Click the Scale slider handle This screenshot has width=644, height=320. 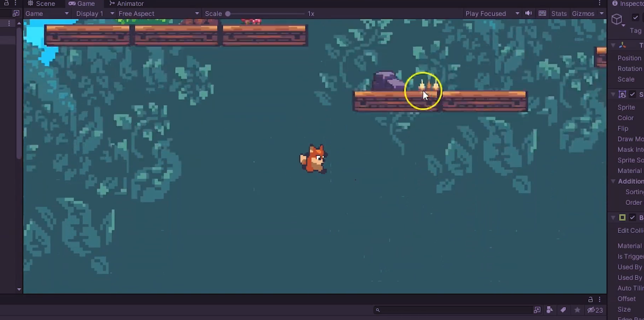pos(228,14)
